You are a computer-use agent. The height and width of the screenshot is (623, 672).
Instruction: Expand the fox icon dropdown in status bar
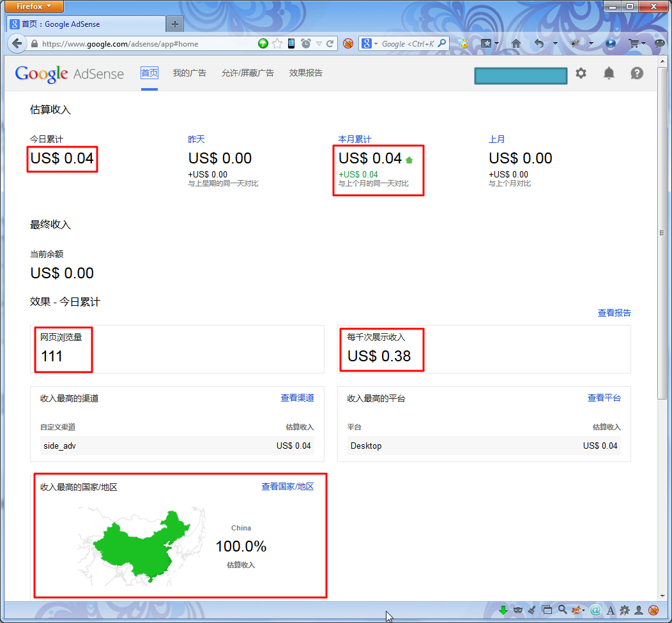[583, 610]
